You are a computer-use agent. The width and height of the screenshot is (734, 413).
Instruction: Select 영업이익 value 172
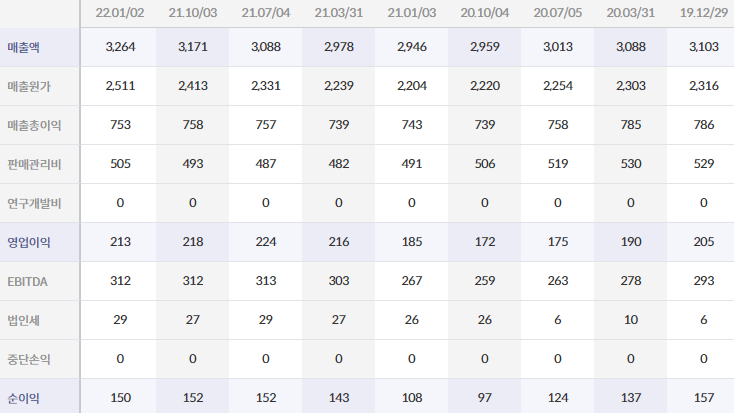point(485,242)
